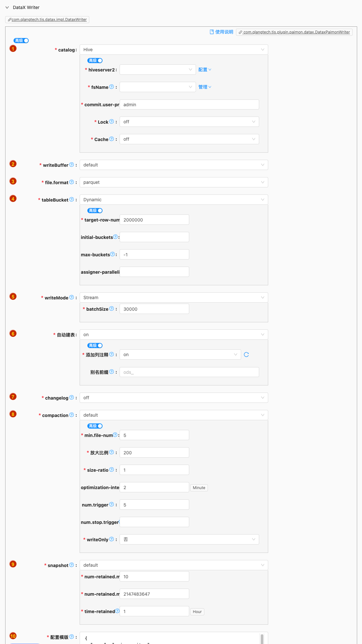
Task: Click the commit.user-prefix admin input field
Action: [x=189, y=105]
